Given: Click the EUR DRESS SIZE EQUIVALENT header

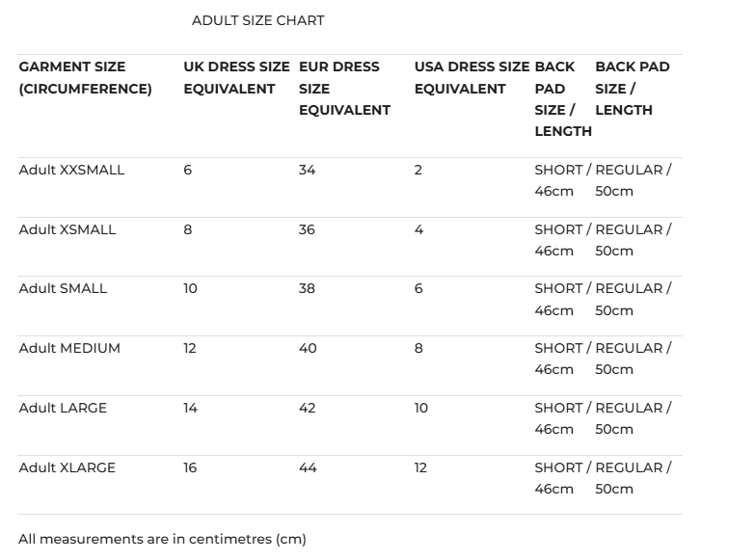Looking at the screenshot, I should 344,89.
